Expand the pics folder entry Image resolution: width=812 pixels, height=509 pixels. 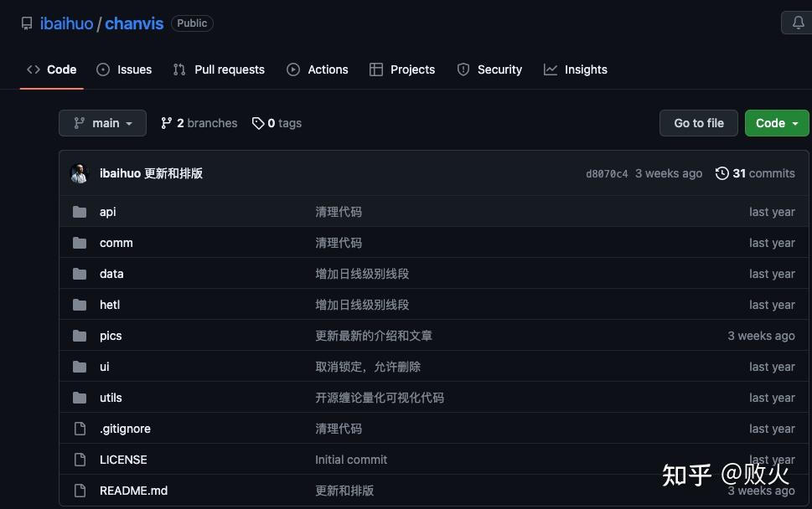click(x=110, y=335)
